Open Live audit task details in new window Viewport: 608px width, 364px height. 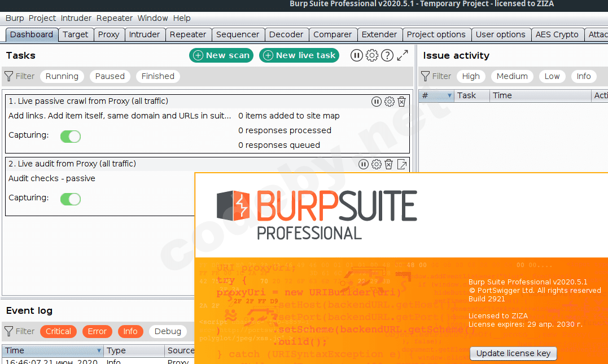(x=402, y=164)
